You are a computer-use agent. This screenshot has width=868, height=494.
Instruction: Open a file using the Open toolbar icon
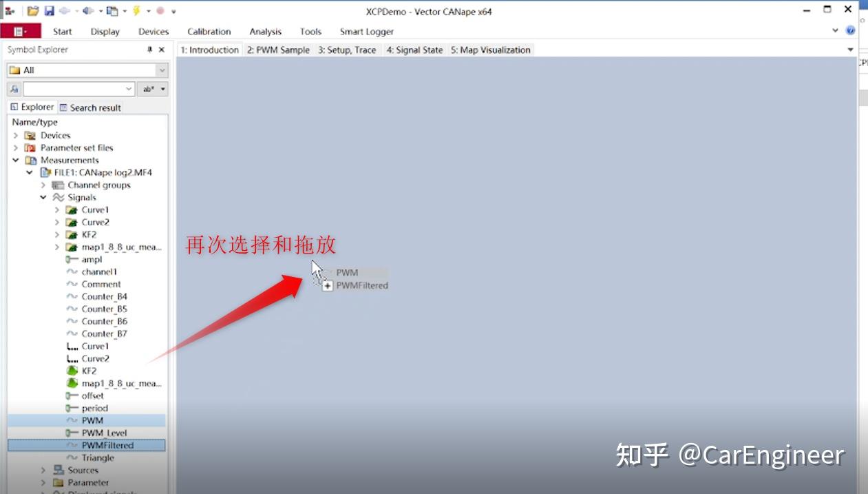coord(32,11)
